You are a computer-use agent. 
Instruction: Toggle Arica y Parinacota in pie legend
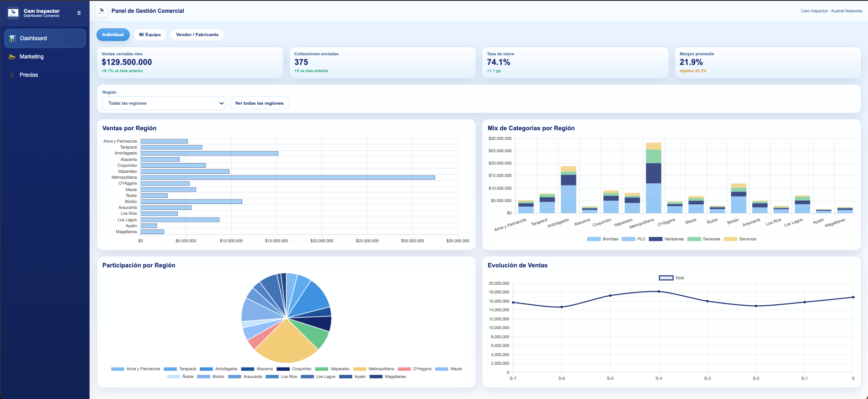136,369
